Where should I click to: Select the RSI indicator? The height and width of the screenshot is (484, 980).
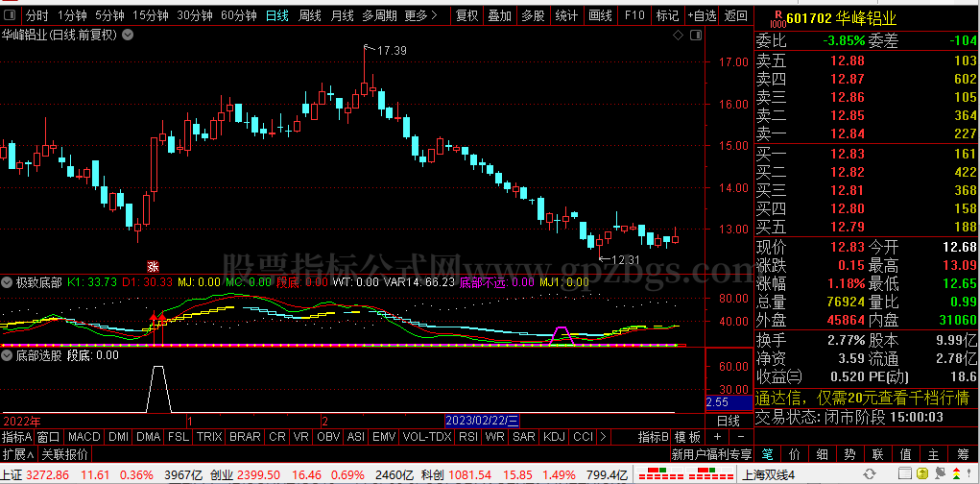(x=468, y=437)
